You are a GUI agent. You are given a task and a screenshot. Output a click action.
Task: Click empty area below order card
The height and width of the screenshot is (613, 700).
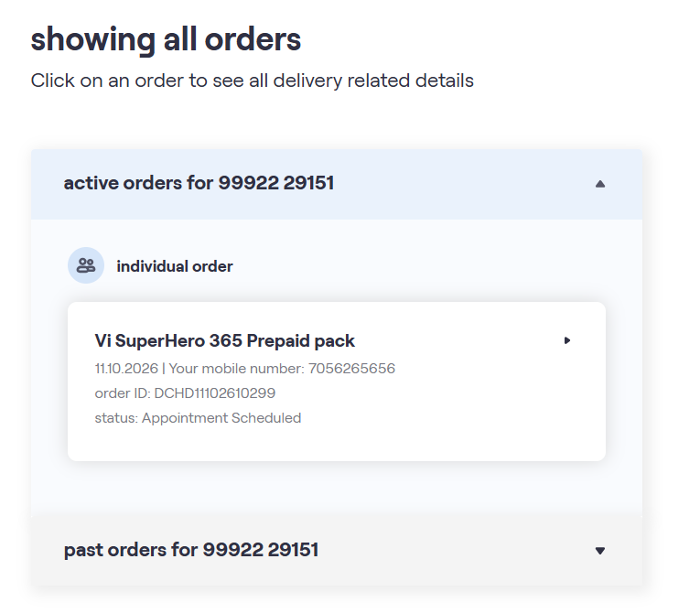[337, 488]
